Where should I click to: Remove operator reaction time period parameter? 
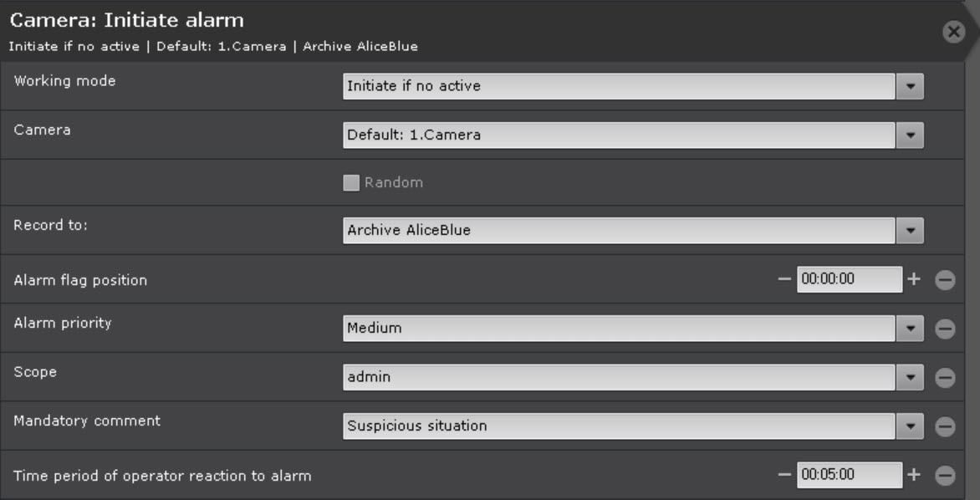tap(945, 476)
